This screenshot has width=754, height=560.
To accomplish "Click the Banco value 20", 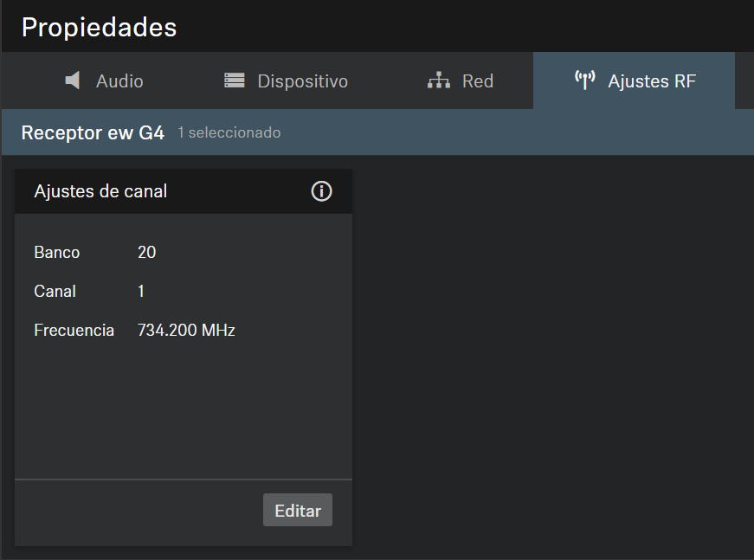I will 146,253.
